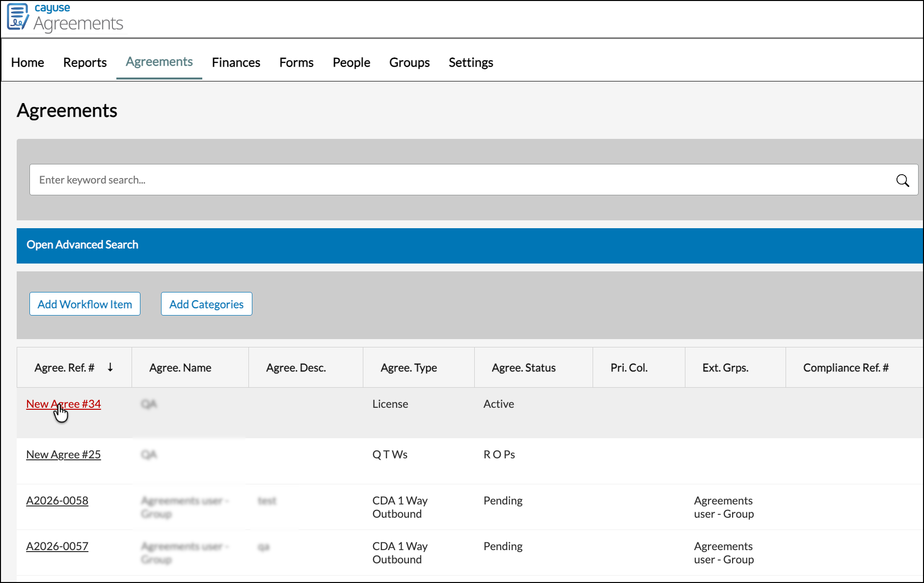
Task: Select the Q T Ws type cell
Action: point(390,454)
